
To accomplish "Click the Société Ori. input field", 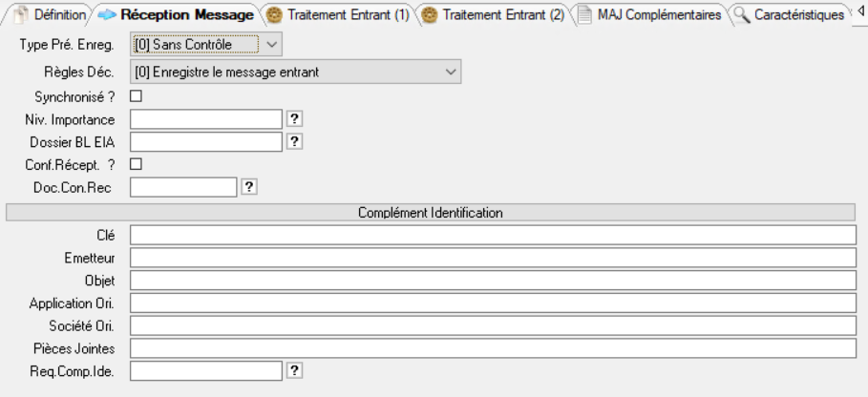I will coord(493,325).
